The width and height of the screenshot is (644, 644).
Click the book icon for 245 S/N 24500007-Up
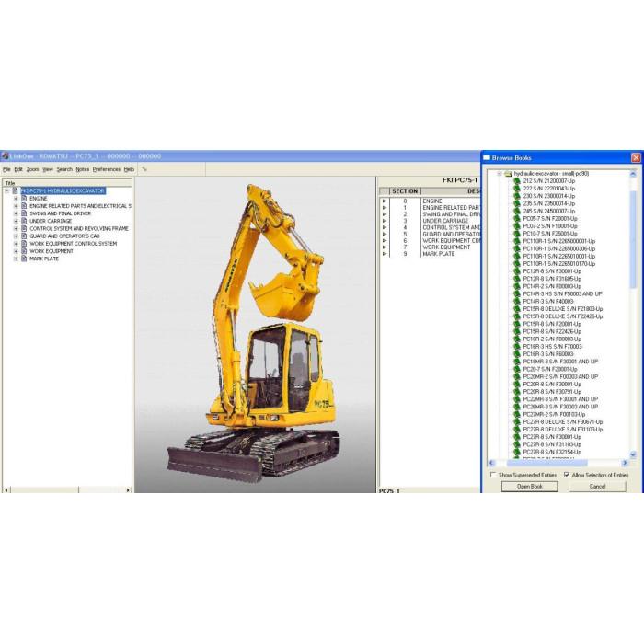pos(517,211)
